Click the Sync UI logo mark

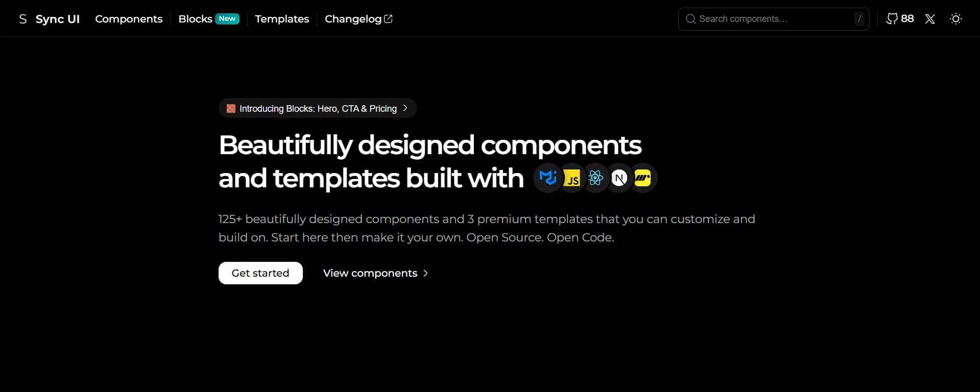22,18
